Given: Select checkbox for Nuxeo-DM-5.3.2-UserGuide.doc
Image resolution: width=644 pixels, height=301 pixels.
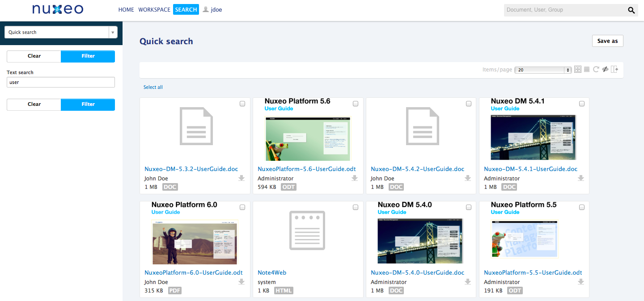Looking at the screenshot, I should [242, 104].
